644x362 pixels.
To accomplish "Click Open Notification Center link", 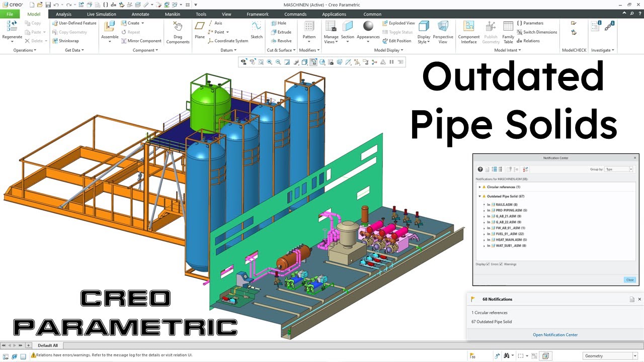I will click(x=555, y=335).
